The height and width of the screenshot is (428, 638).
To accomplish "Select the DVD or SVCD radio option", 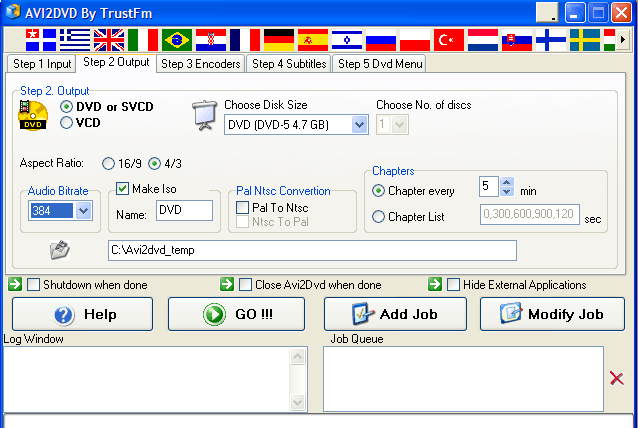I will coord(66,107).
